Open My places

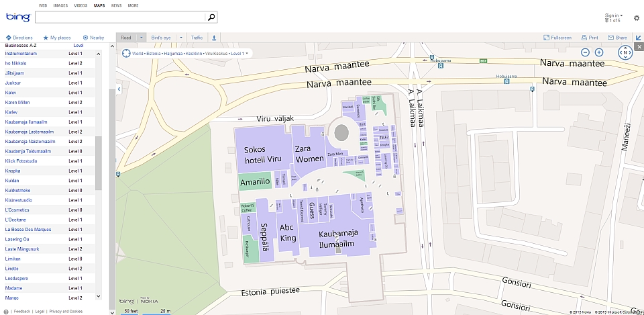(56, 38)
